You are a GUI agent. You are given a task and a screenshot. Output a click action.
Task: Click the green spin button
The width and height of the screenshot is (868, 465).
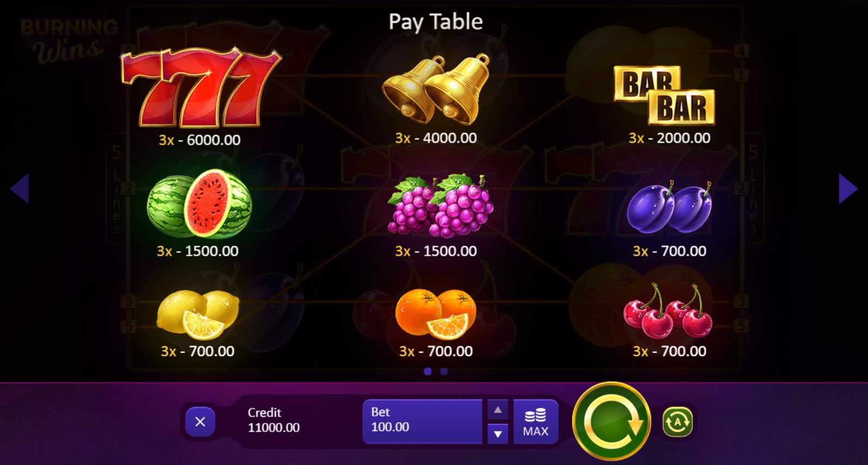(611, 421)
